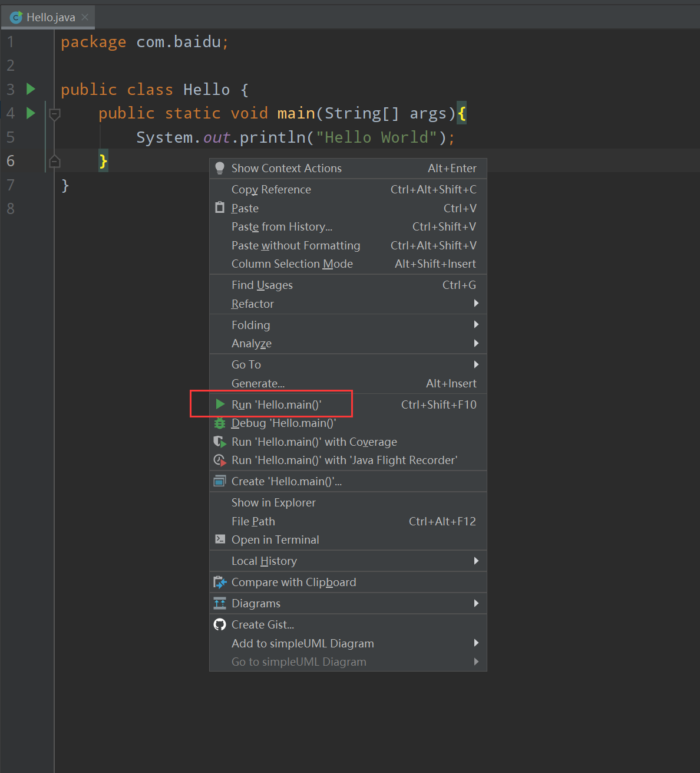Select Find Usages
The width and height of the screenshot is (700, 773).
pyautogui.click(x=348, y=285)
